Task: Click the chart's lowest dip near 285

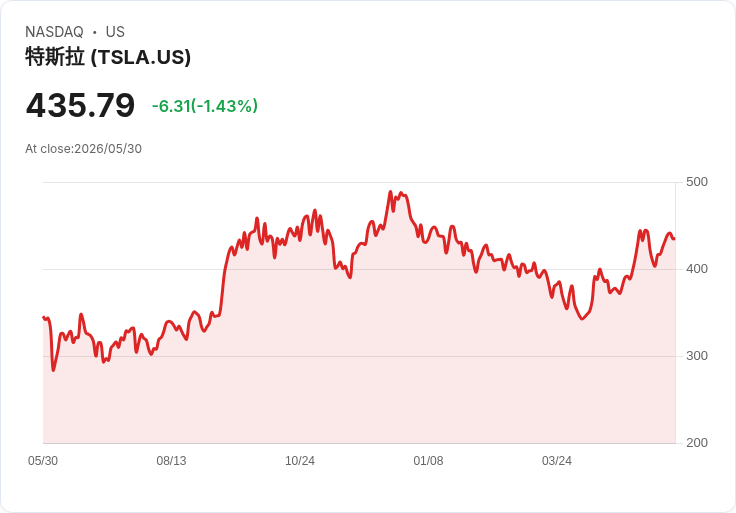Action: [x=53, y=370]
